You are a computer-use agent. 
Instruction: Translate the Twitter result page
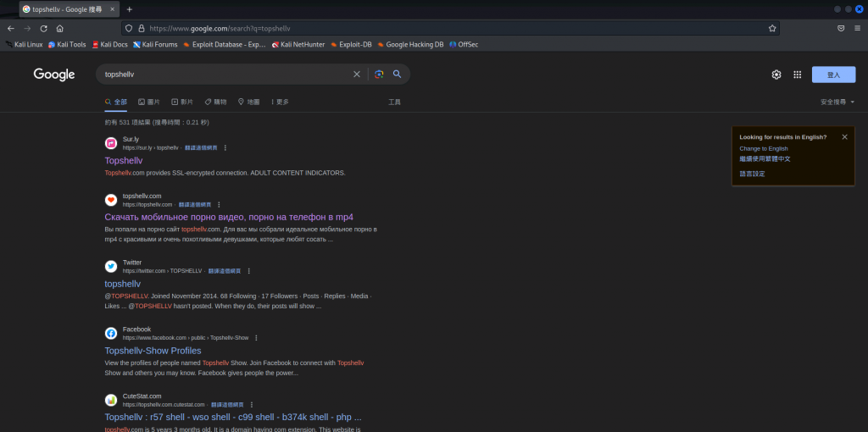(x=224, y=271)
